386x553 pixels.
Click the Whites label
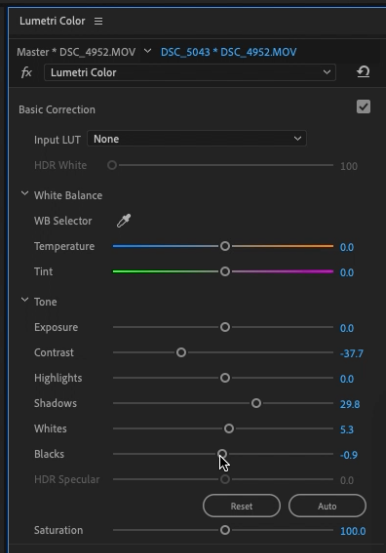[50, 429]
